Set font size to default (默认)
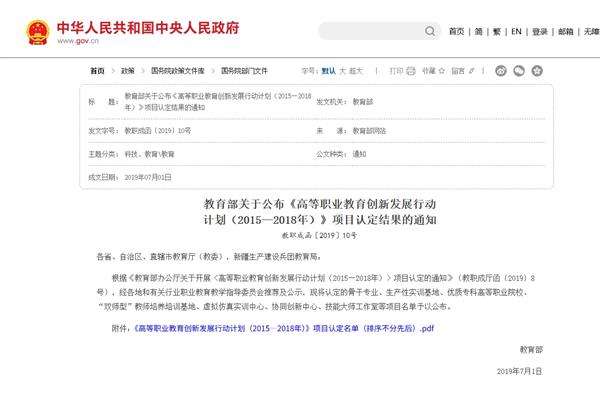Image resolution: width=600 pixels, height=411 pixels. (x=328, y=71)
